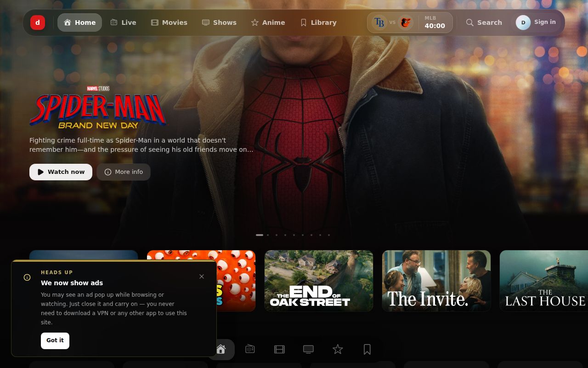Screen dimensions: 588x368
Task: Play Spider-Man with Watch now
Action: [x=61, y=172]
